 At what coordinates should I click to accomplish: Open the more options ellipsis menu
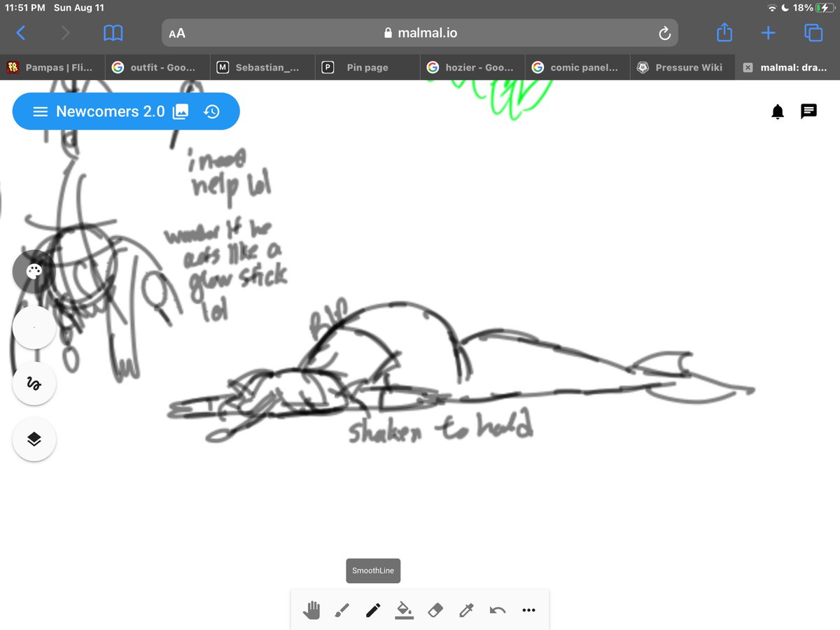(x=528, y=610)
